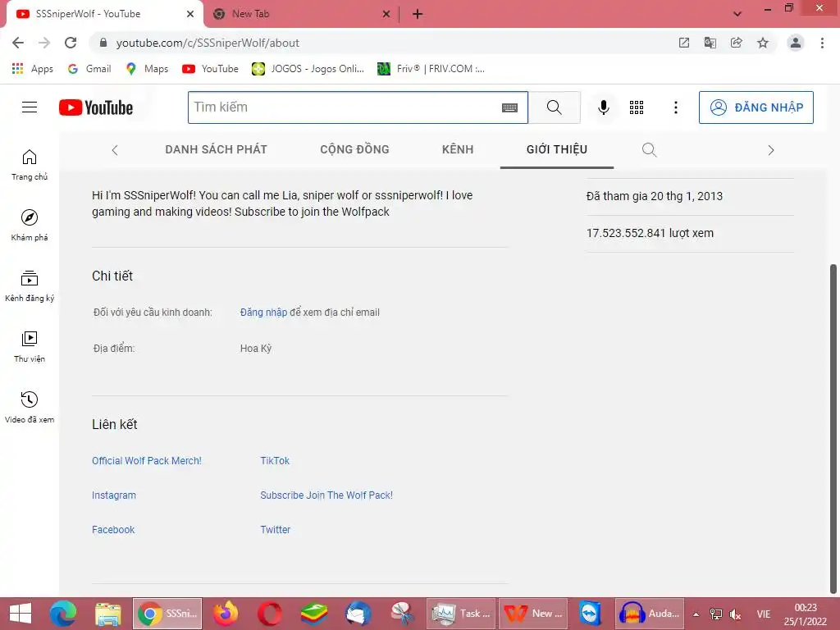The width and height of the screenshot is (840, 630).
Task: Open JOGOS - Jogos Online bookmark
Action: click(308, 69)
